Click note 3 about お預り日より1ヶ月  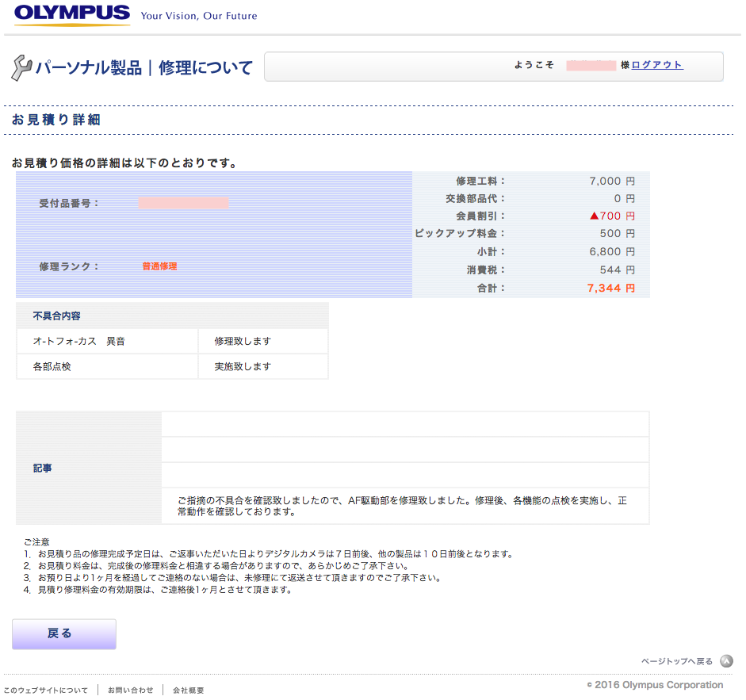[x=232, y=578]
